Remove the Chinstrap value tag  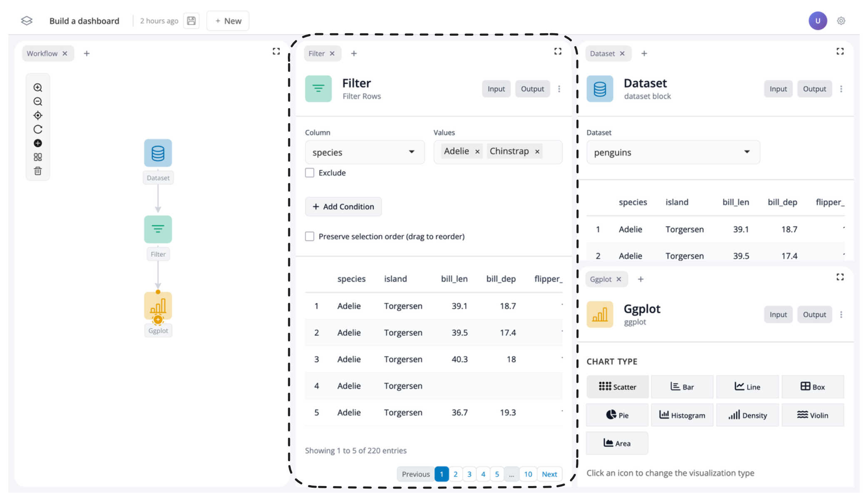click(x=537, y=151)
